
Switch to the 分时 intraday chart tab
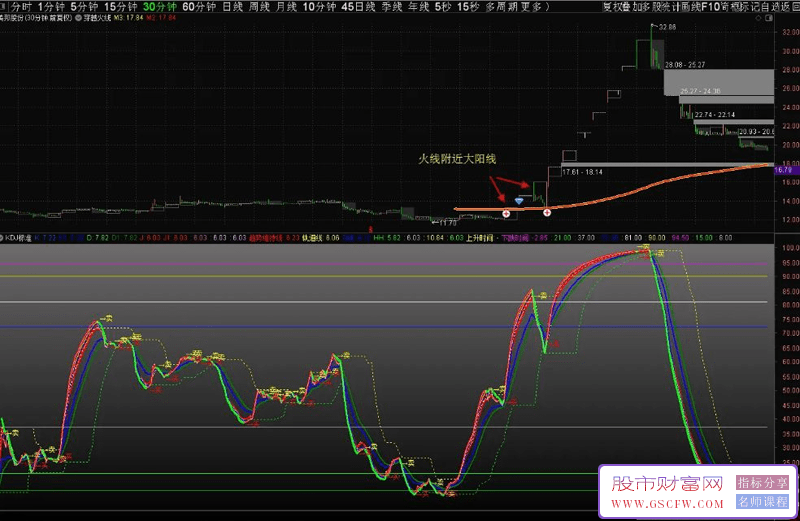click(21, 7)
